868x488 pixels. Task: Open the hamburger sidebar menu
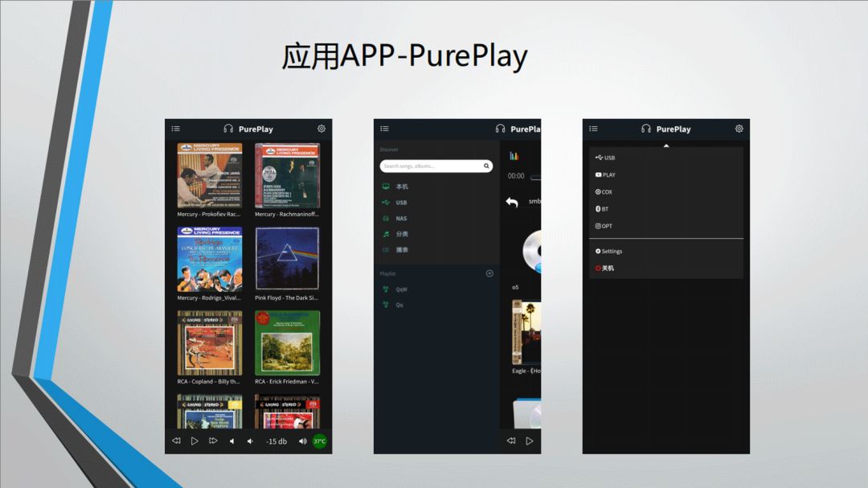coord(175,129)
